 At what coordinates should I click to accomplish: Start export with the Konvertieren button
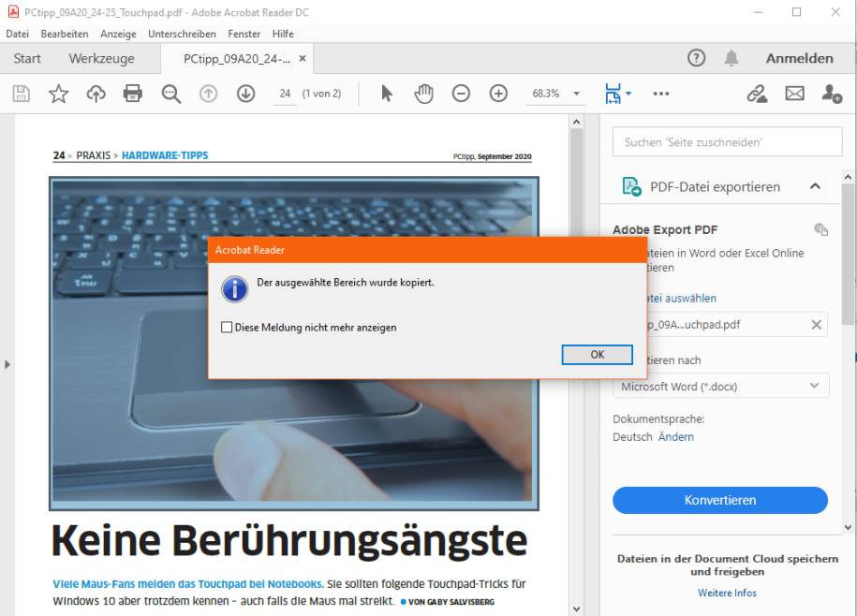[x=720, y=500]
